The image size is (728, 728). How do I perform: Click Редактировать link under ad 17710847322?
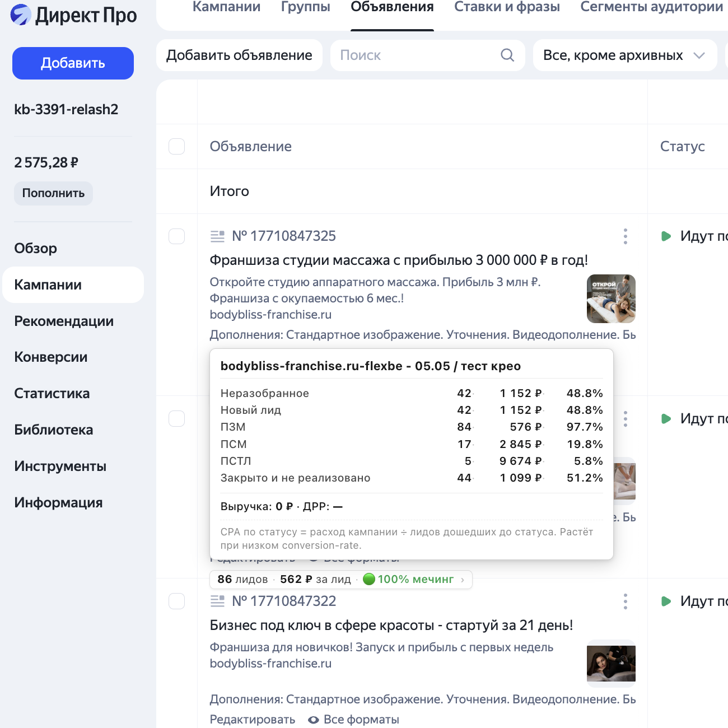(x=253, y=720)
